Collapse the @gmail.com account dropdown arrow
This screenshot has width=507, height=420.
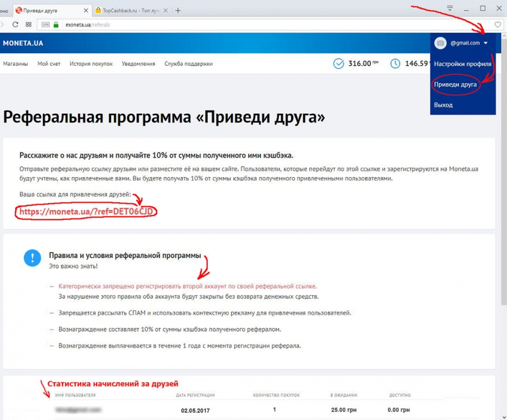point(486,43)
